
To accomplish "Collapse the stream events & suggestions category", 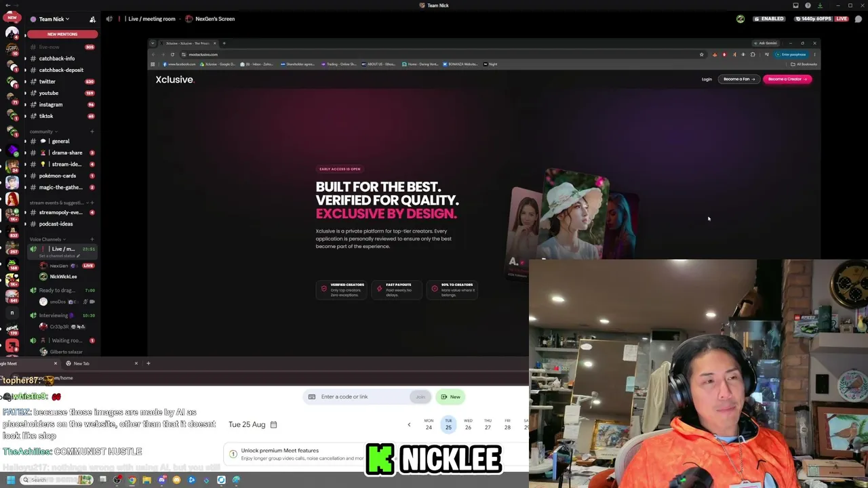I will click(x=58, y=203).
